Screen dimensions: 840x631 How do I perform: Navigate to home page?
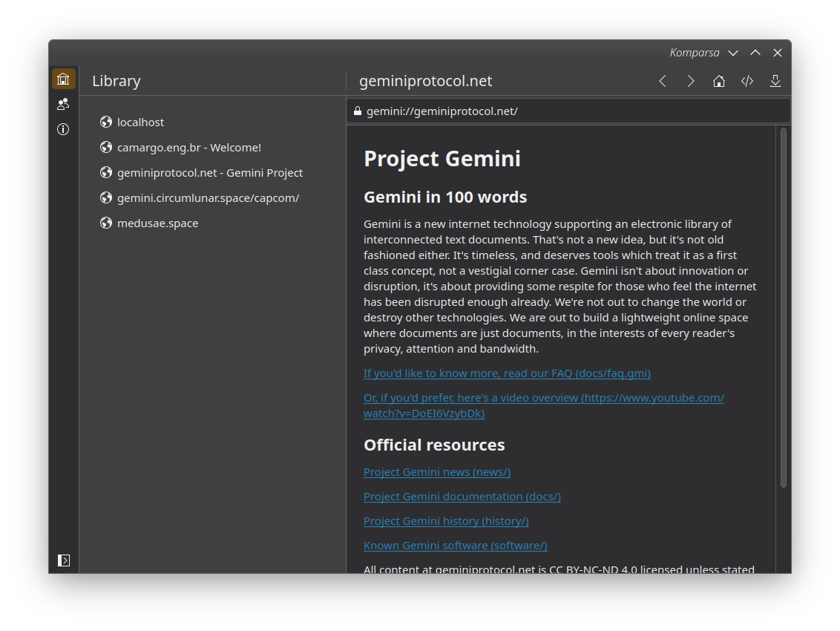719,81
